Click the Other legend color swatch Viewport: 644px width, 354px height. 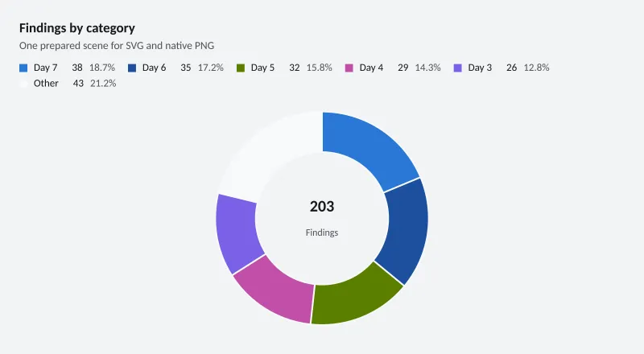click(x=23, y=84)
